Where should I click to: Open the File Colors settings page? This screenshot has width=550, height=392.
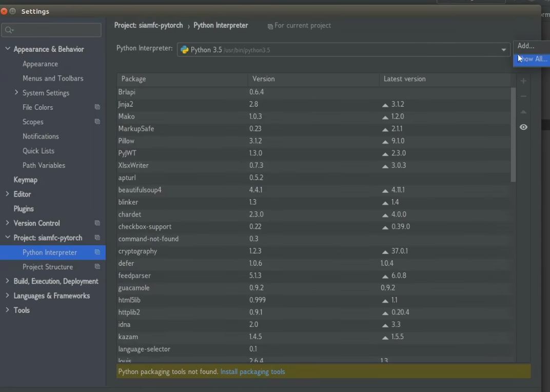tap(38, 107)
